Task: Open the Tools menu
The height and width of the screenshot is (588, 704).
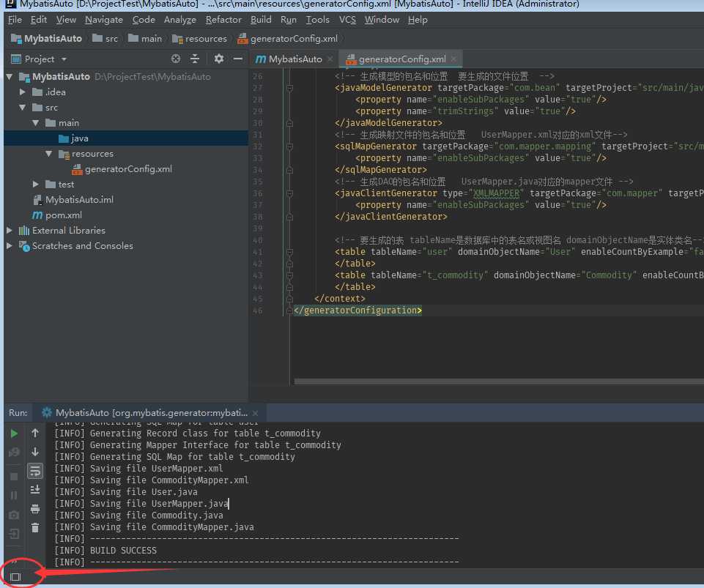Action: [318, 20]
